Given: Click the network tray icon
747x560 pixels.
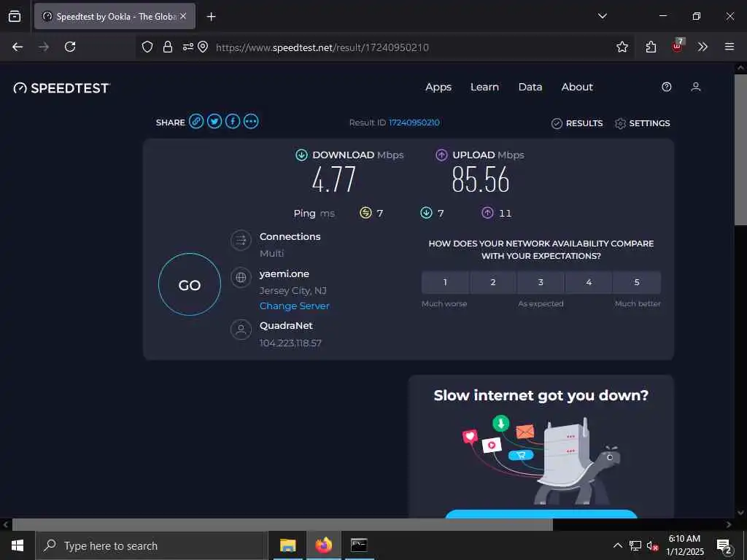Looking at the screenshot, I should tap(635, 545).
